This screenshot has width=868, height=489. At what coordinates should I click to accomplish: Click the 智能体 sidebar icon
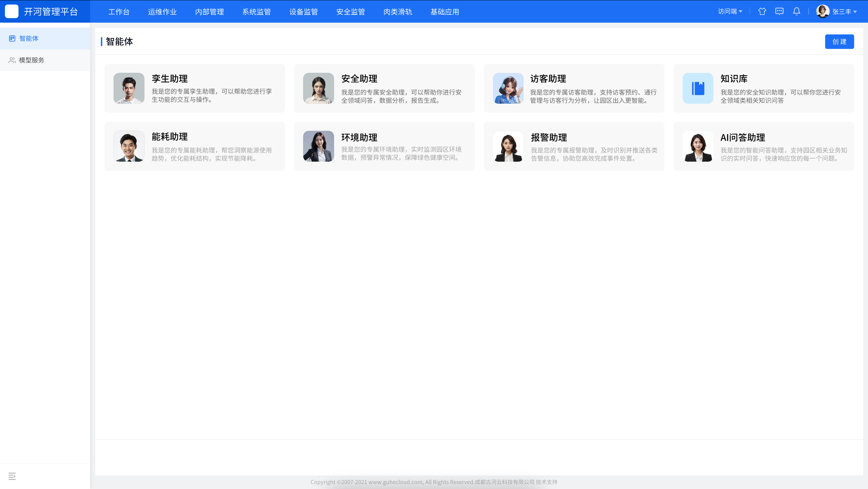click(12, 39)
